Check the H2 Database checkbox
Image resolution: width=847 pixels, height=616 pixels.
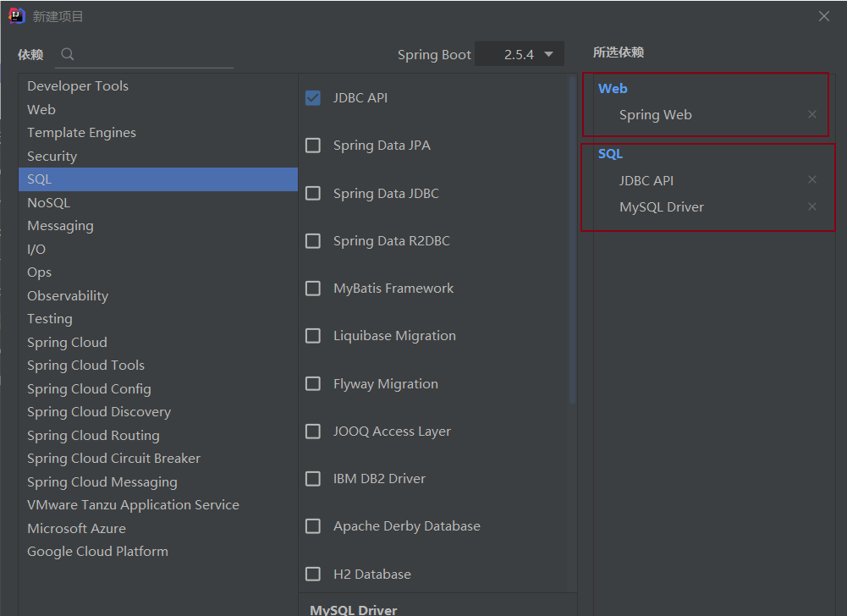coord(313,574)
